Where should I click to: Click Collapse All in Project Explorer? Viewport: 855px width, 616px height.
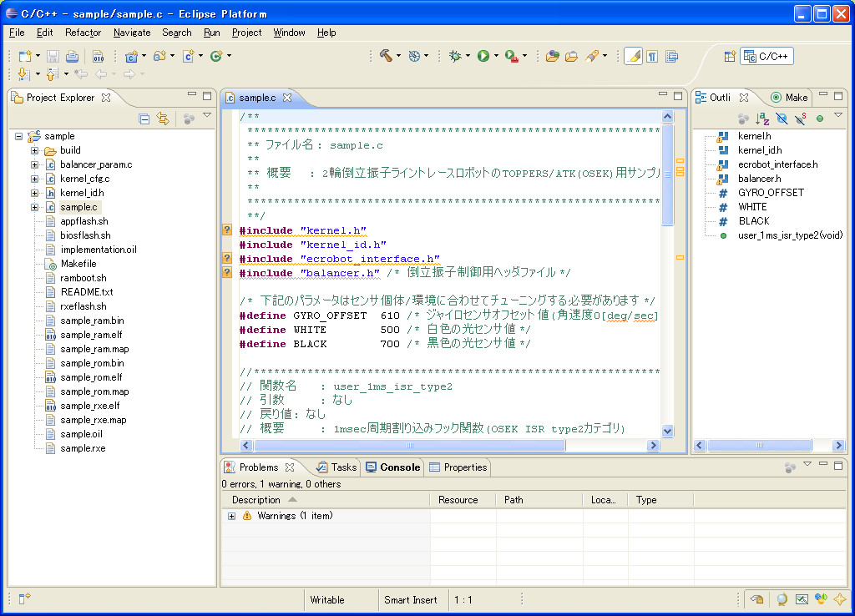pyautogui.click(x=144, y=119)
